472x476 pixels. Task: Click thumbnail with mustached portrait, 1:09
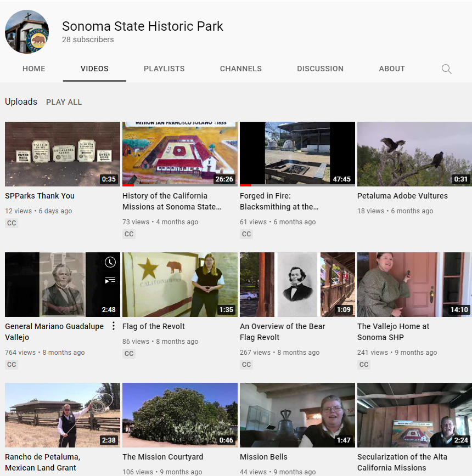tap(297, 285)
